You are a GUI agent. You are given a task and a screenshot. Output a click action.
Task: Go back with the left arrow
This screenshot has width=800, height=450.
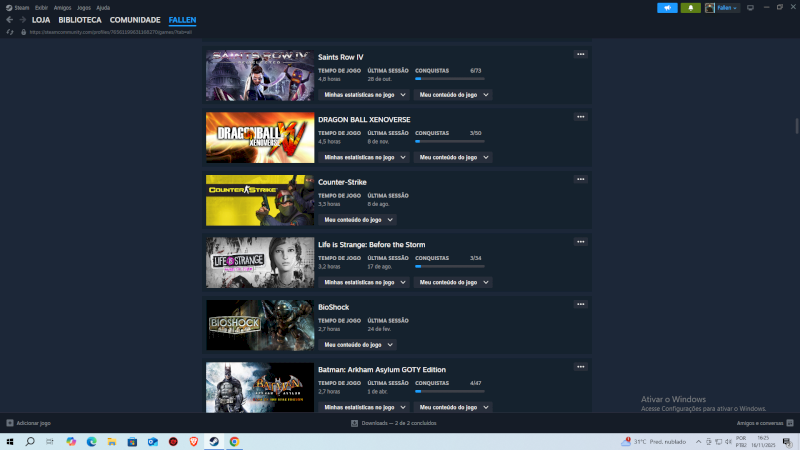pos(10,20)
